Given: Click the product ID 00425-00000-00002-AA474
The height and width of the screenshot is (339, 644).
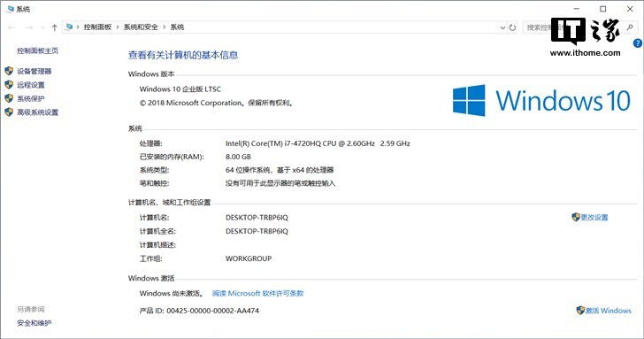Looking at the screenshot, I should click(212, 311).
